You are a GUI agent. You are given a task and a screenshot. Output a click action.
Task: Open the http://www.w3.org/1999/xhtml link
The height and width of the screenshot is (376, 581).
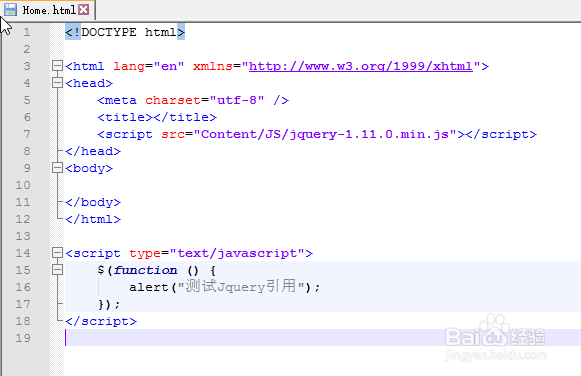pos(361,66)
